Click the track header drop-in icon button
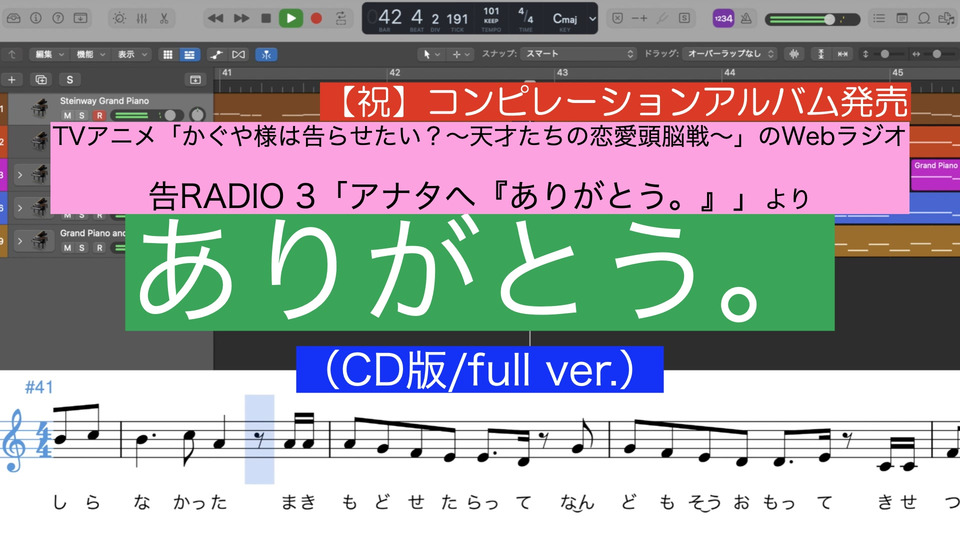 pyautogui.click(x=195, y=80)
